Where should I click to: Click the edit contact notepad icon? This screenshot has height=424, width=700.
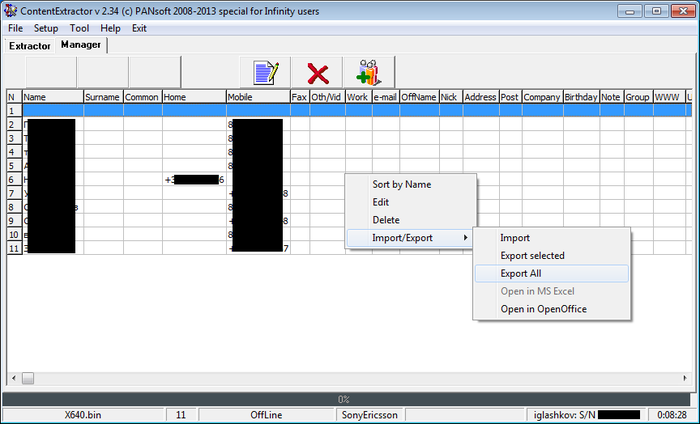[264, 73]
